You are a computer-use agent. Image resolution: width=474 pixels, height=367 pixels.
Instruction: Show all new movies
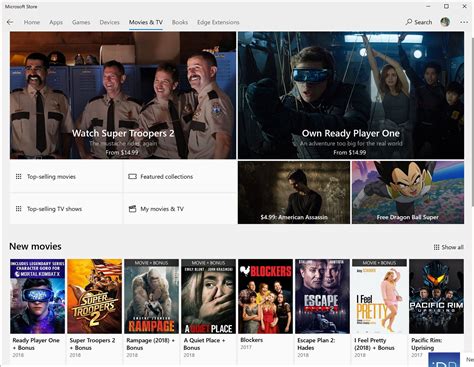pos(449,247)
